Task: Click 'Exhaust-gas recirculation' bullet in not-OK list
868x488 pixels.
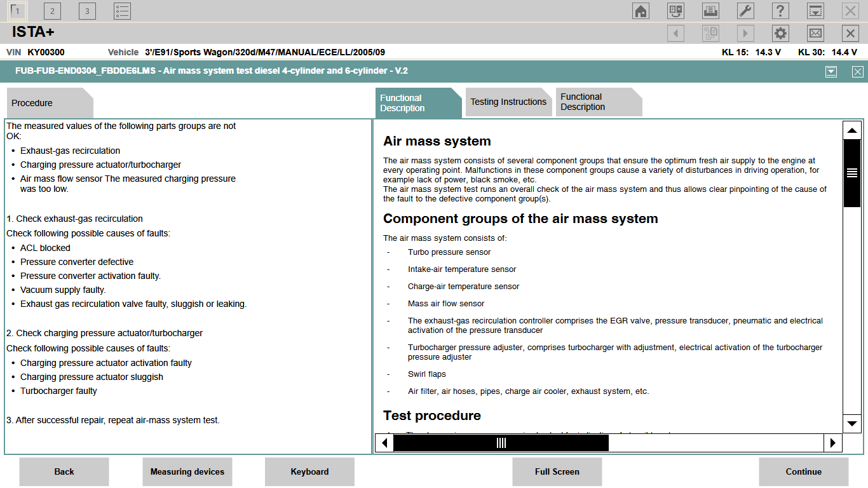Action: 70,151
